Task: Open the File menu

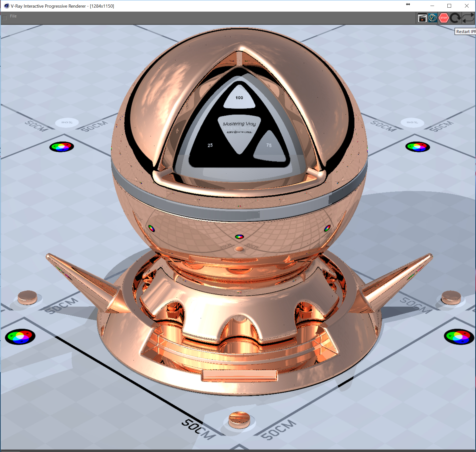Action: tap(13, 16)
